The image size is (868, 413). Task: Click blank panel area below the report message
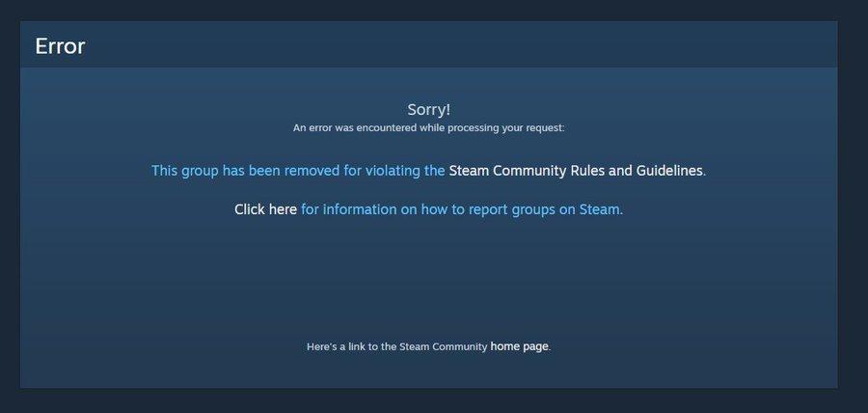(x=428, y=277)
